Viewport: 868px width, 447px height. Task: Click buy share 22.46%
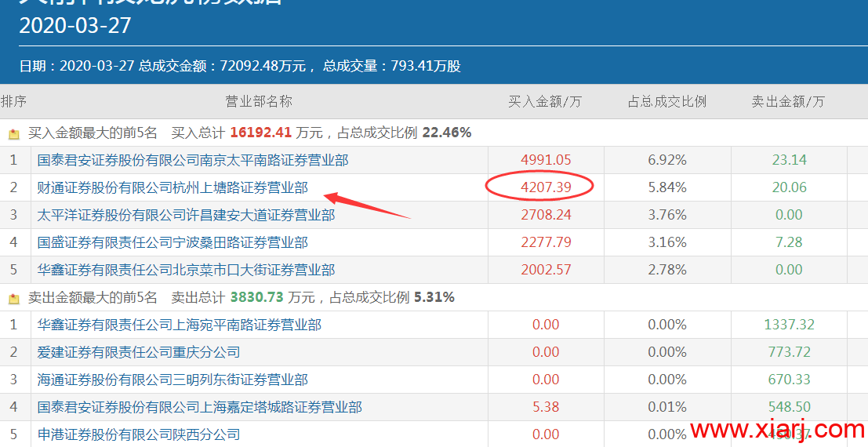[x=447, y=133]
